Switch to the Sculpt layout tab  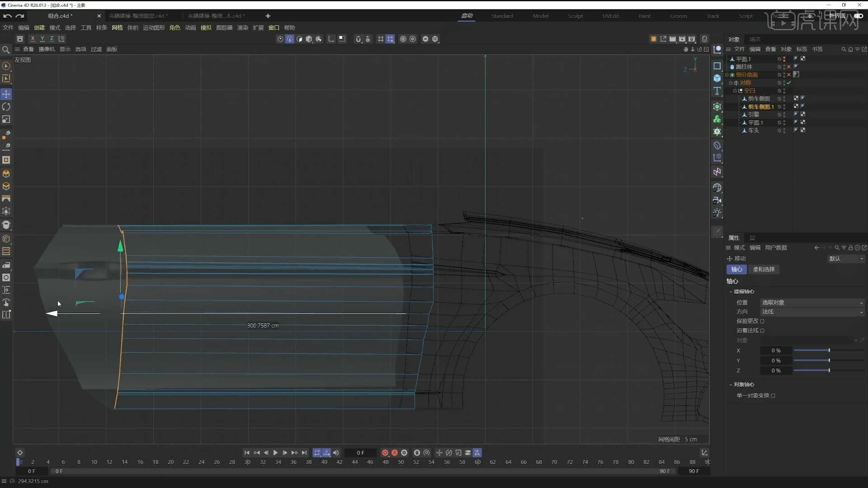click(575, 16)
